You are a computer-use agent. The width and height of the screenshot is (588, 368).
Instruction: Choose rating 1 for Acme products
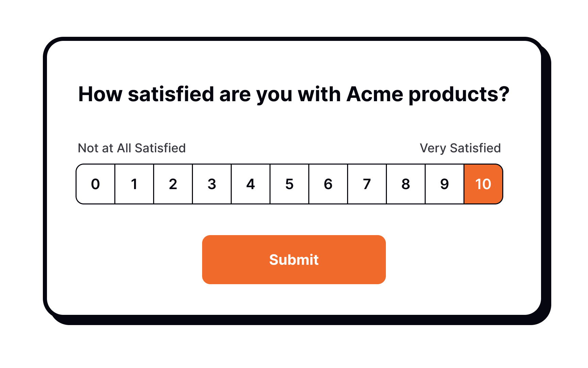click(134, 184)
